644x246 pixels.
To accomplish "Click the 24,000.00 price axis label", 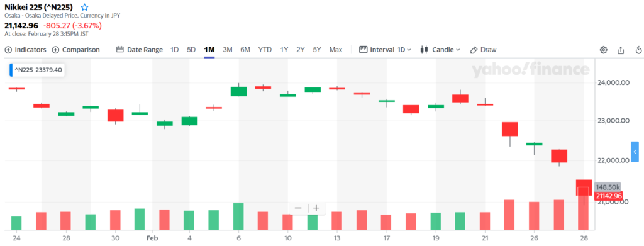I will pyautogui.click(x=613, y=82).
